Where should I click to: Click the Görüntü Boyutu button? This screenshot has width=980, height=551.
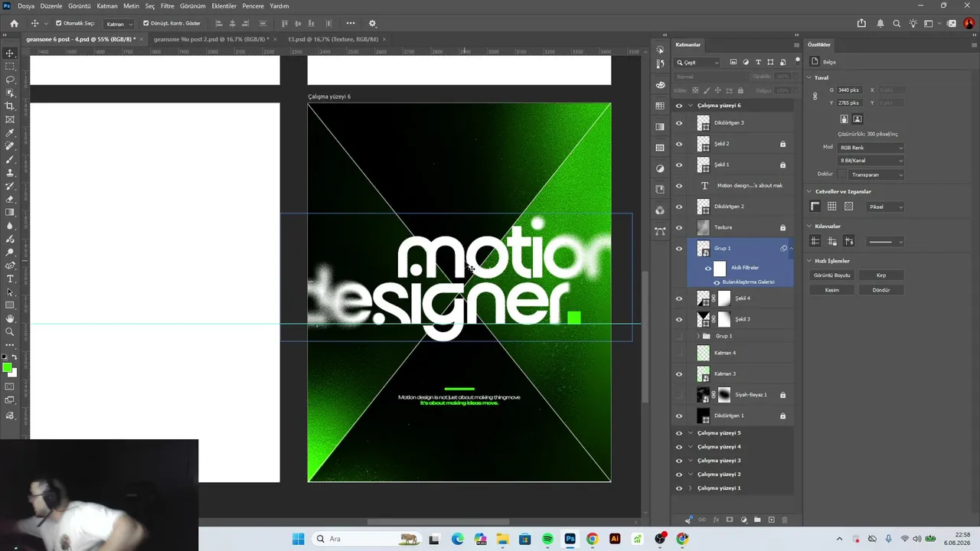832,275
